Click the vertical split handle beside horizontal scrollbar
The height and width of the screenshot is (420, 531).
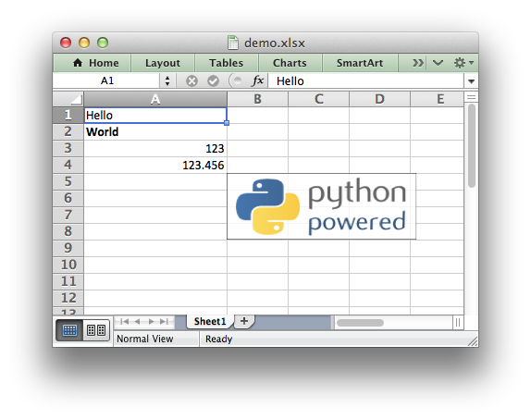tap(458, 323)
